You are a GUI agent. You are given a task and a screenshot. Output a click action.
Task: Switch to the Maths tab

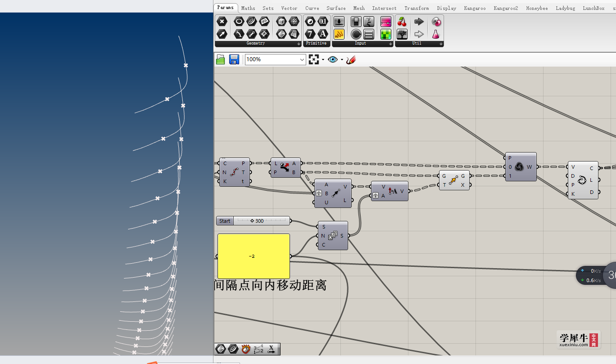(248, 8)
